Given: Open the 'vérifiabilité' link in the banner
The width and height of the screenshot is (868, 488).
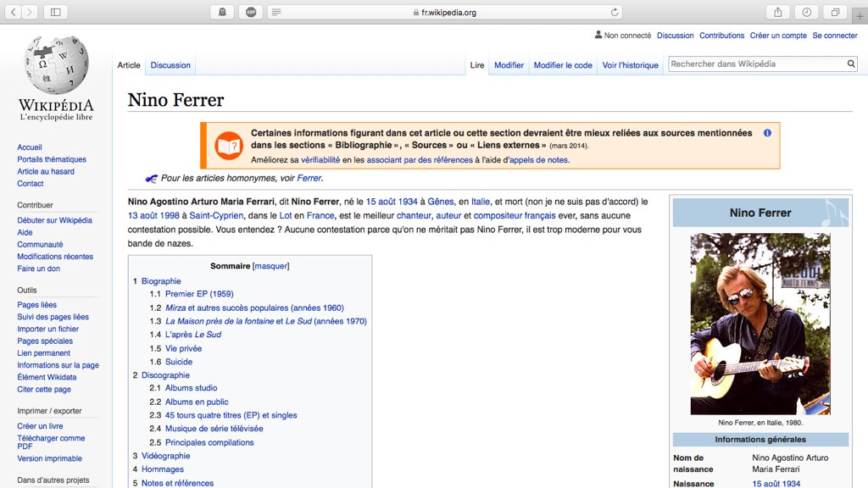Looking at the screenshot, I should click(x=320, y=160).
